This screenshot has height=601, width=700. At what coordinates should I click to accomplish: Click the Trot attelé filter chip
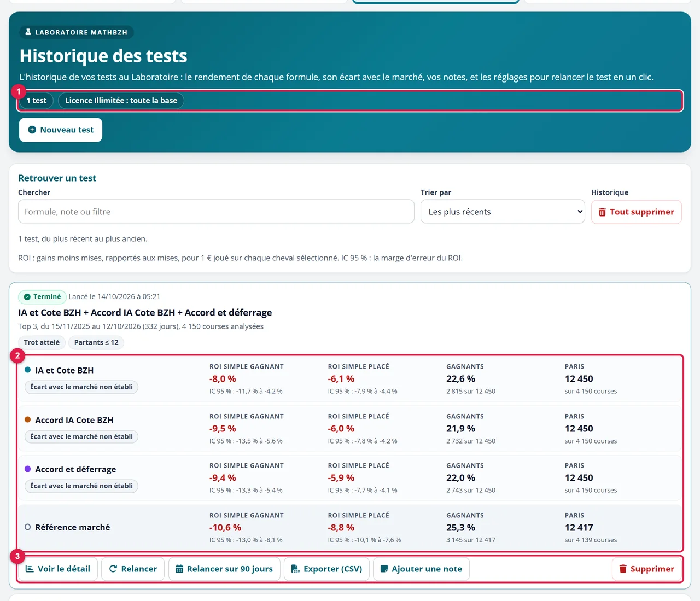[x=42, y=342]
